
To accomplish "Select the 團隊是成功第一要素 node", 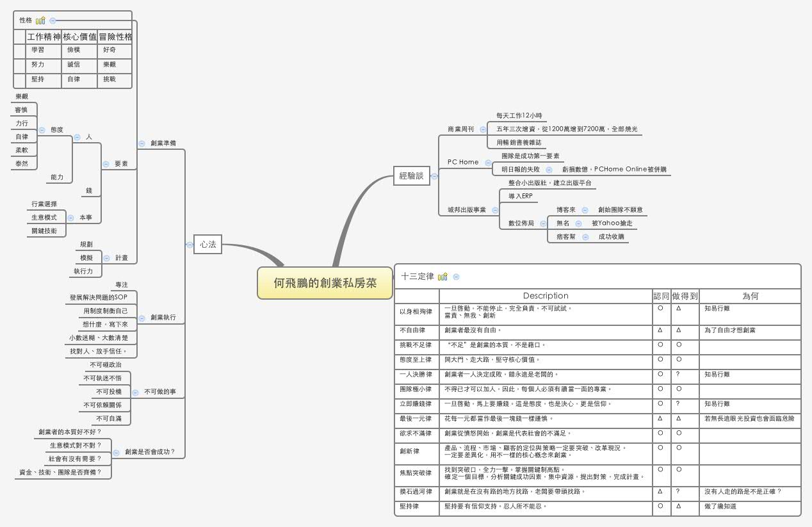I will coord(531,156).
